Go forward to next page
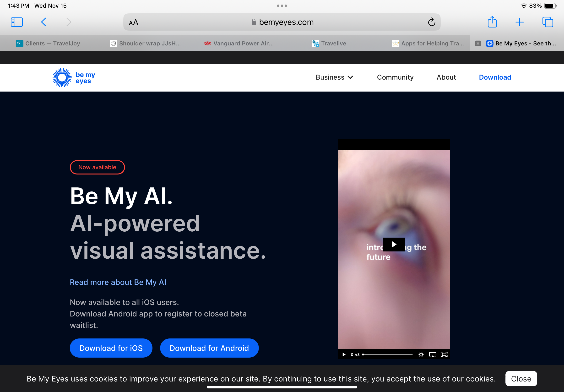This screenshot has width=564, height=392. tap(69, 22)
